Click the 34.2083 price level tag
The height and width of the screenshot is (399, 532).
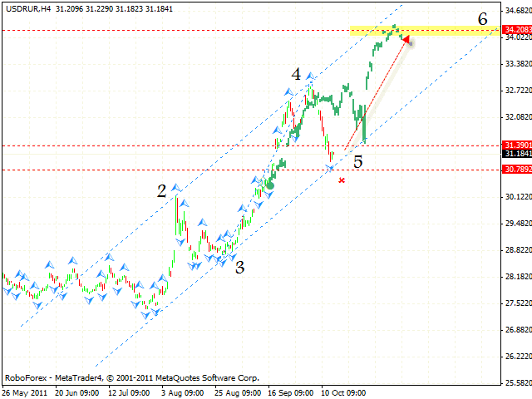tap(516, 30)
